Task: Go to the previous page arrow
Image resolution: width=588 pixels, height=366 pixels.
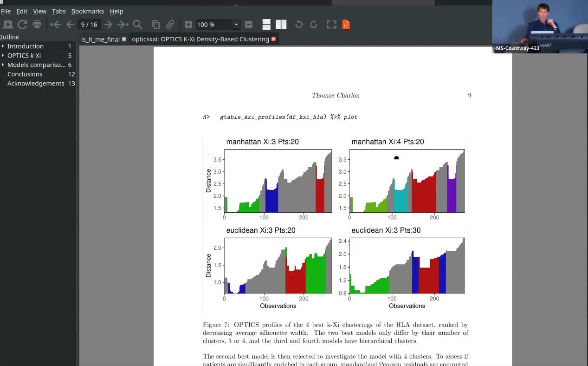Action: tap(70, 25)
